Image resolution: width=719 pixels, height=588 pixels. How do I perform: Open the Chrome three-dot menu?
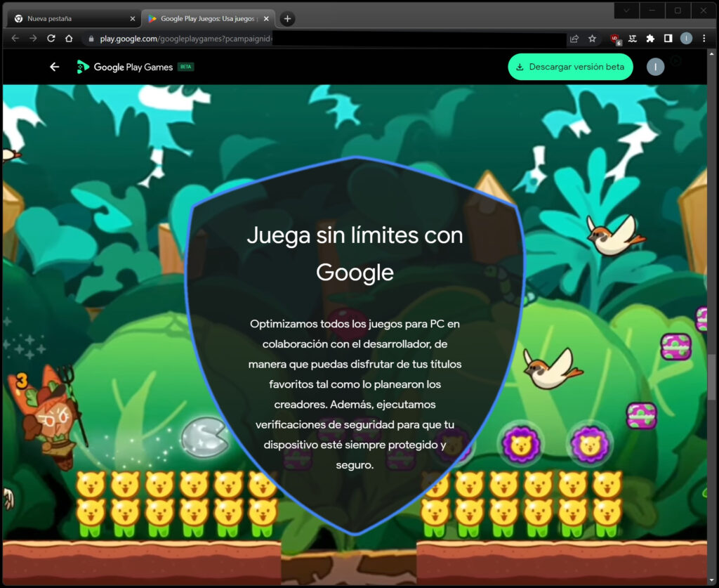tap(704, 39)
